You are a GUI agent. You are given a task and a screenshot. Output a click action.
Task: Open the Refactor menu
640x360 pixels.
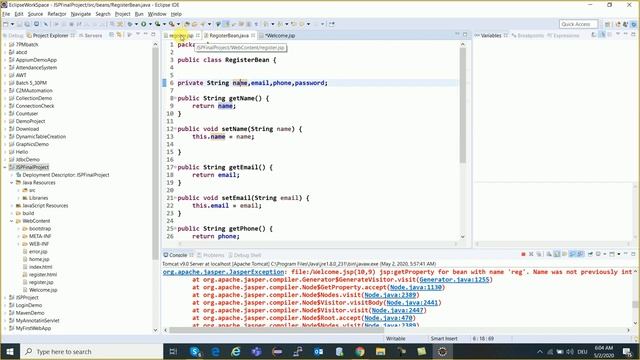point(57,14)
